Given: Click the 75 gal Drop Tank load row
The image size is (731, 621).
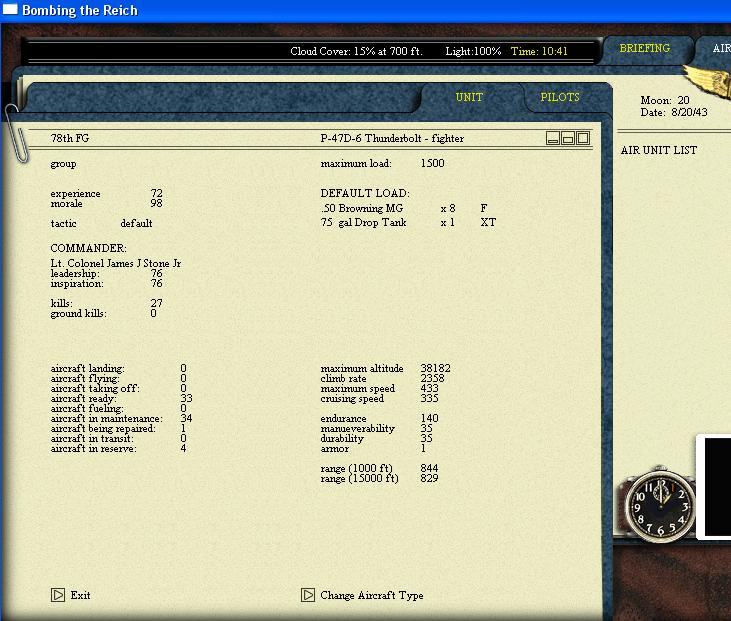Looking at the screenshot, I should [x=408, y=222].
